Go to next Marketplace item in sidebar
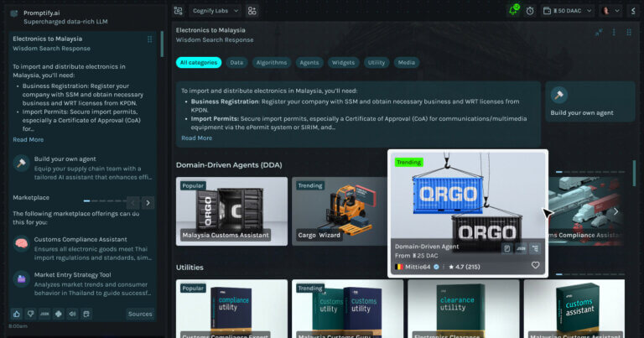The image size is (644, 338). [x=148, y=203]
